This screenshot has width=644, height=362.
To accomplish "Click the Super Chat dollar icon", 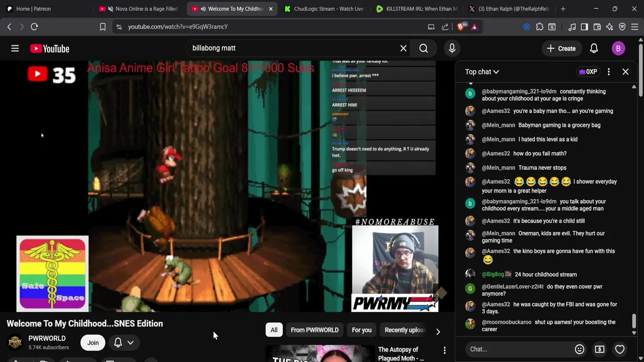I will pos(600,349).
